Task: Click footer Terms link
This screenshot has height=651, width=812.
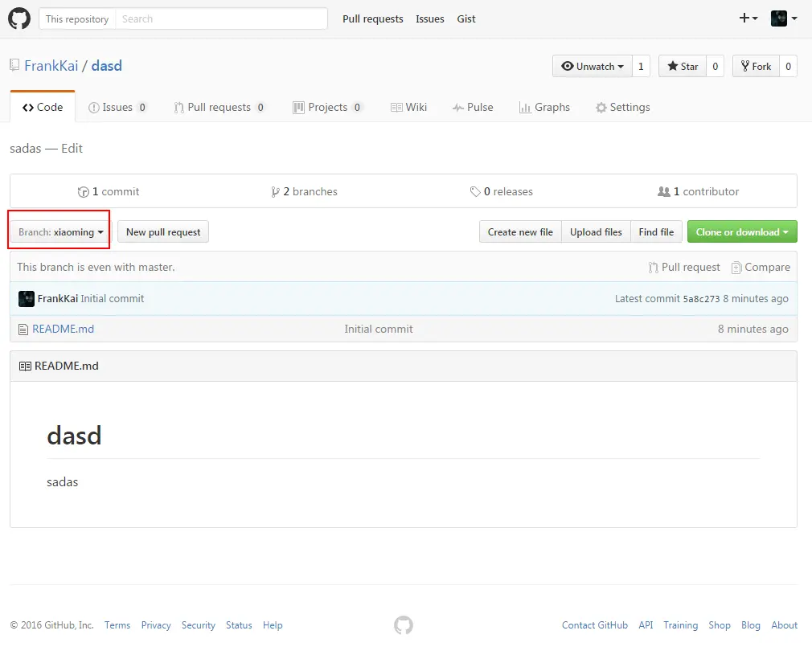Action: [117, 625]
